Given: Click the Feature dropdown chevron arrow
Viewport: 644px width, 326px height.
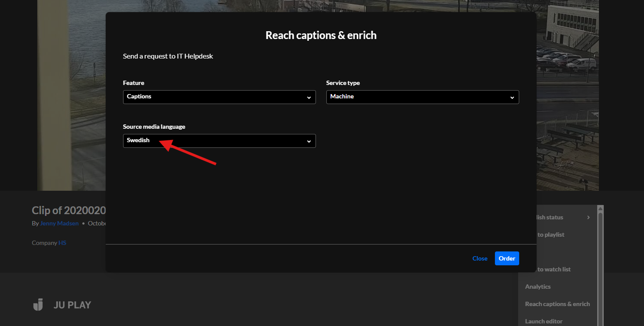Looking at the screenshot, I should [309, 98].
